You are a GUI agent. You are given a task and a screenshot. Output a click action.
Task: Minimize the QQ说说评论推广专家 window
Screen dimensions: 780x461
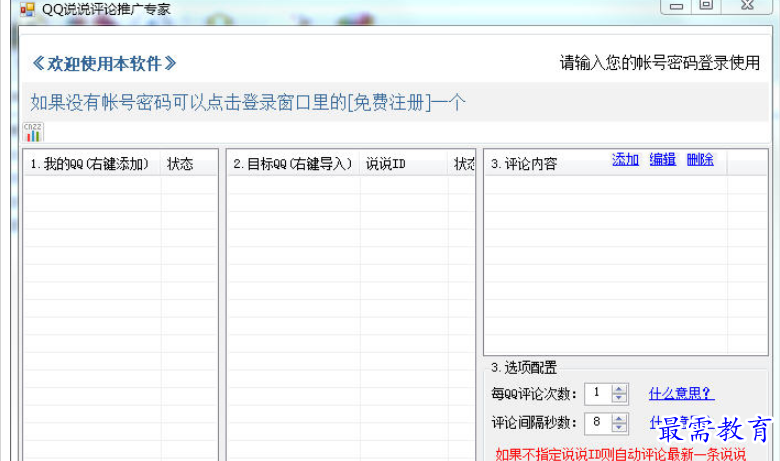point(676,6)
